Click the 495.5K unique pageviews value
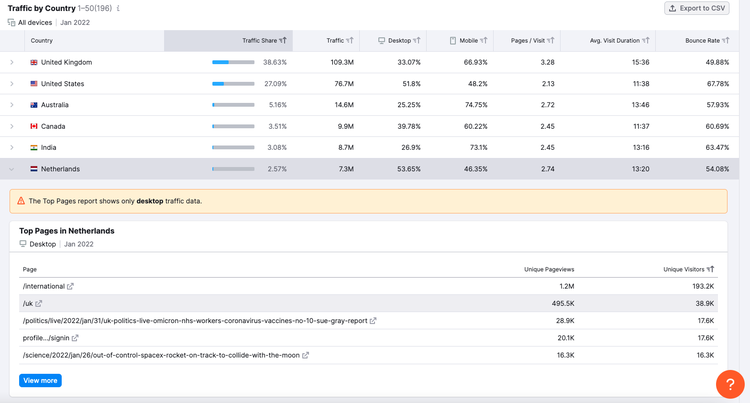 pyautogui.click(x=563, y=304)
